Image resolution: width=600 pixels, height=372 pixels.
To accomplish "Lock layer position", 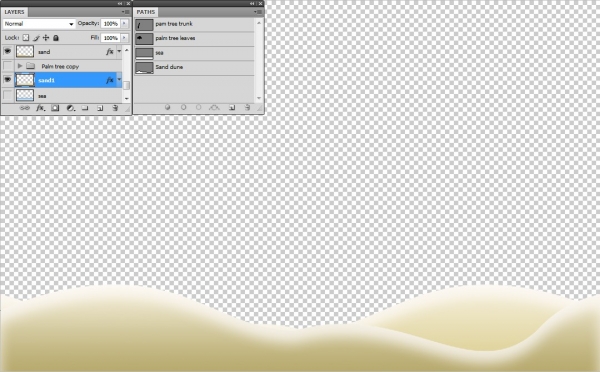I will [46, 38].
